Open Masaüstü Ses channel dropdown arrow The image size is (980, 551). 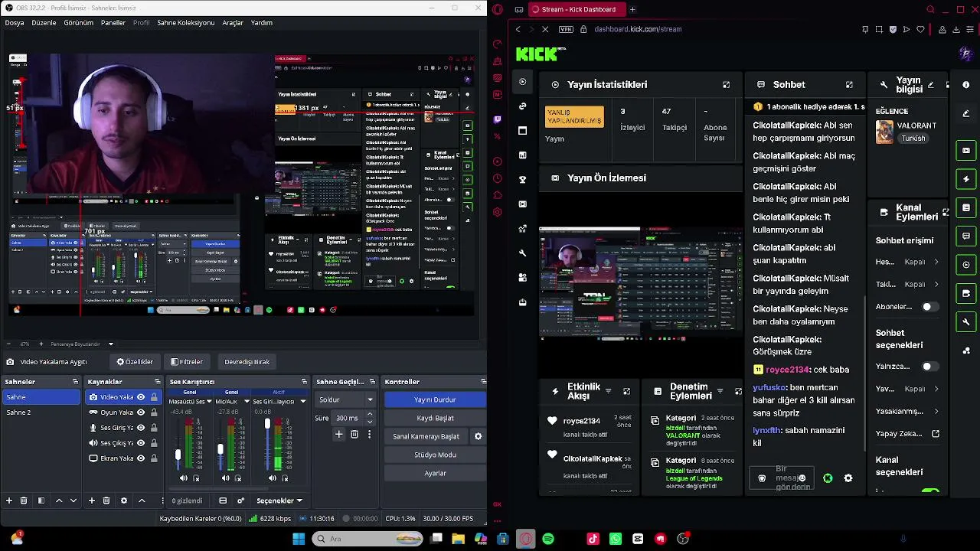pos(209,402)
